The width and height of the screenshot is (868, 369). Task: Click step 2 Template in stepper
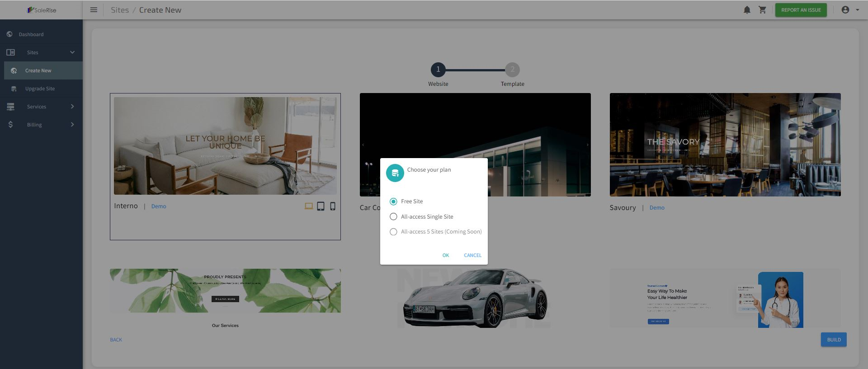click(x=512, y=70)
